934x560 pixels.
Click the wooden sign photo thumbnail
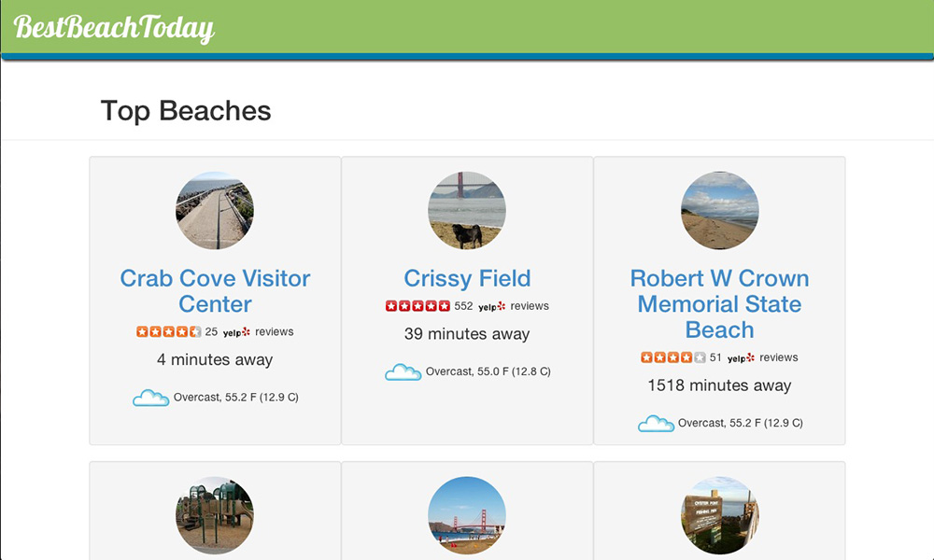click(x=719, y=515)
